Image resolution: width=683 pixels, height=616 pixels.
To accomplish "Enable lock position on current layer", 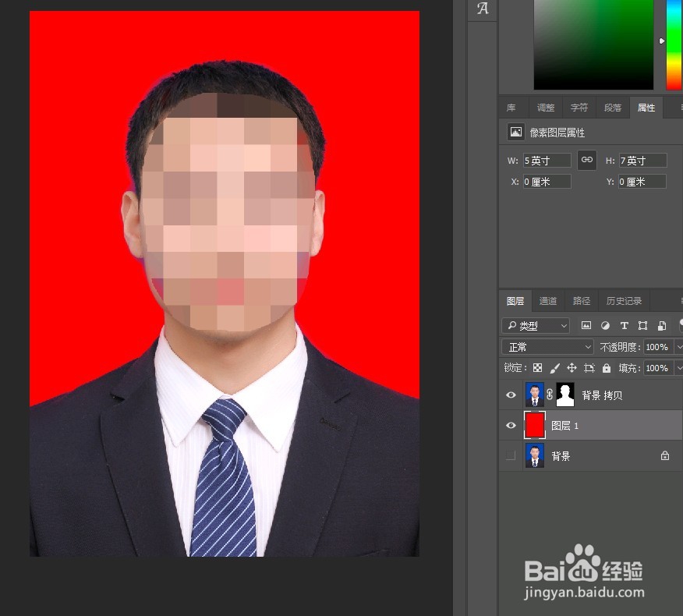I will click(x=572, y=367).
